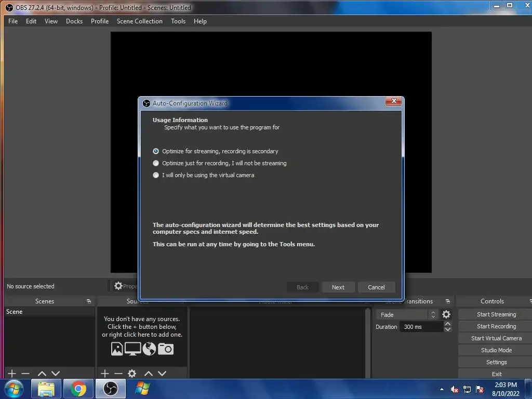The height and width of the screenshot is (399, 532).
Task: Move scene down in Scenes panel
Action: [56, 373]
